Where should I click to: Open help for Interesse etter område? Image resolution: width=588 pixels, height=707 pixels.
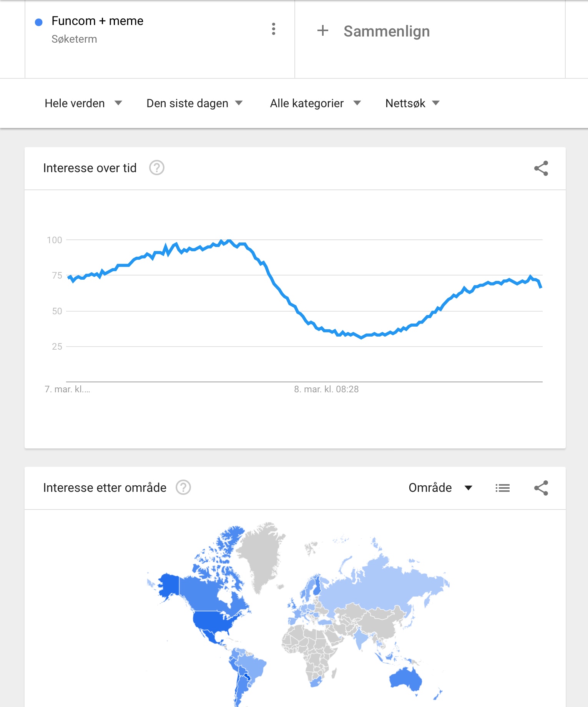tap(183, 488)
